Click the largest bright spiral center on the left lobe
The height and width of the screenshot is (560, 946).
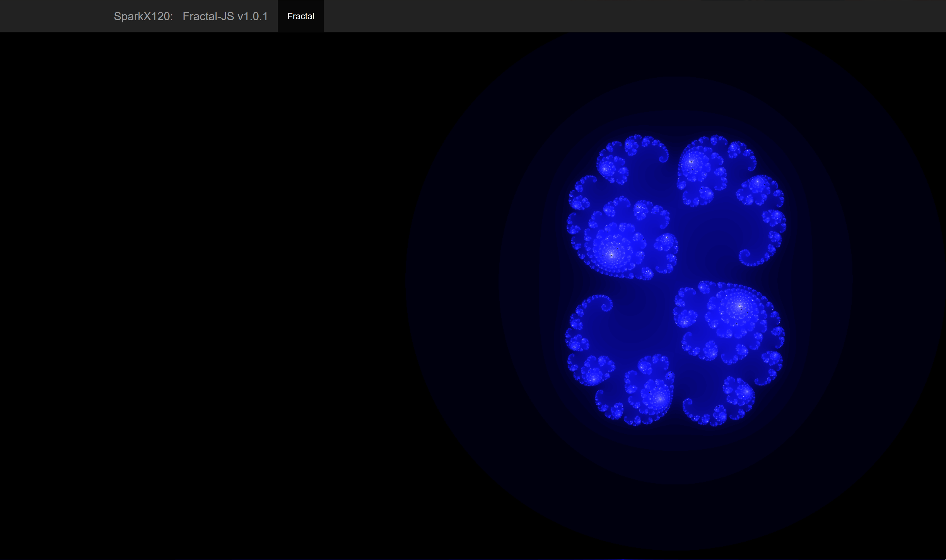[x=611, y=255]
